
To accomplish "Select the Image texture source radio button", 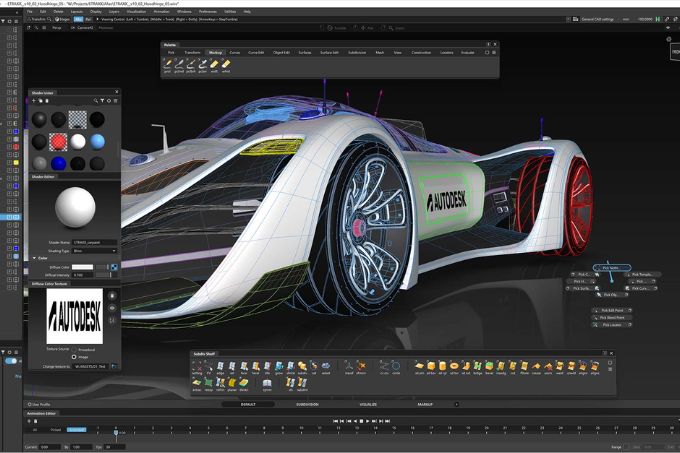I will click(74, 357).
